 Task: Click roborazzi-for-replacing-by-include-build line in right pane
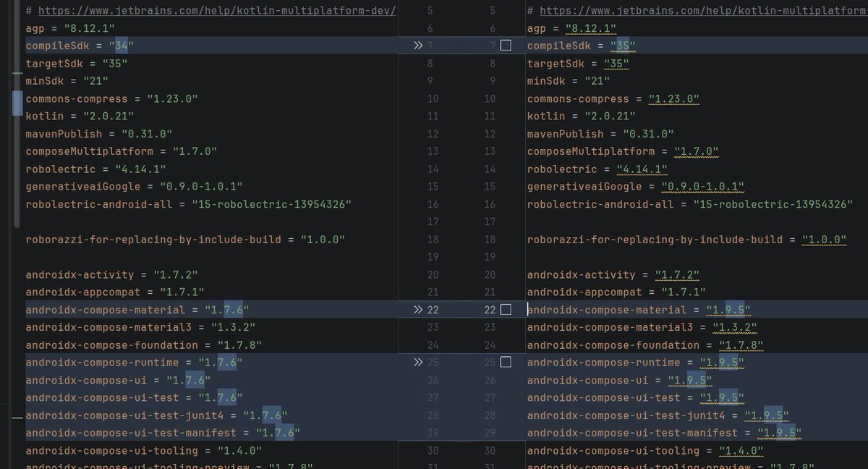click(687, 240)
